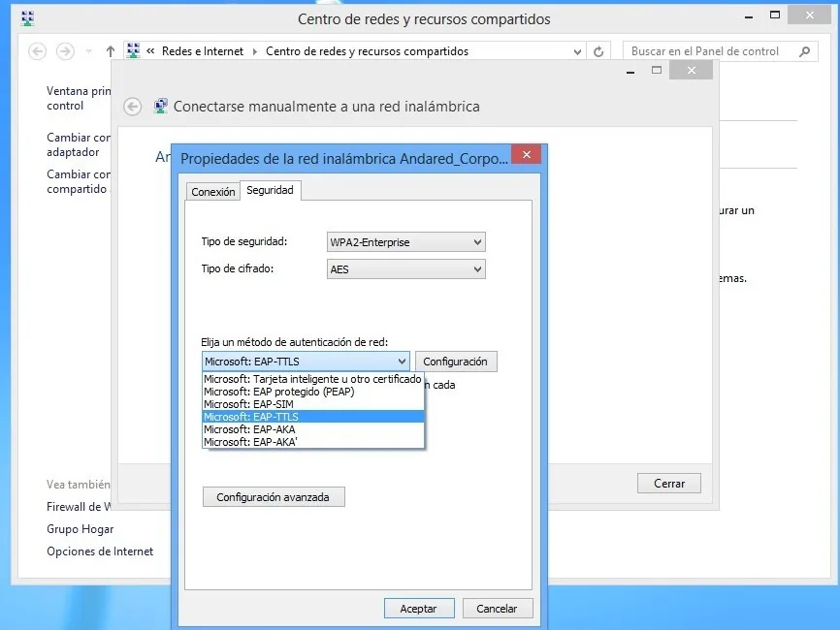Click the wireless wizard title icon

[160, 106]
